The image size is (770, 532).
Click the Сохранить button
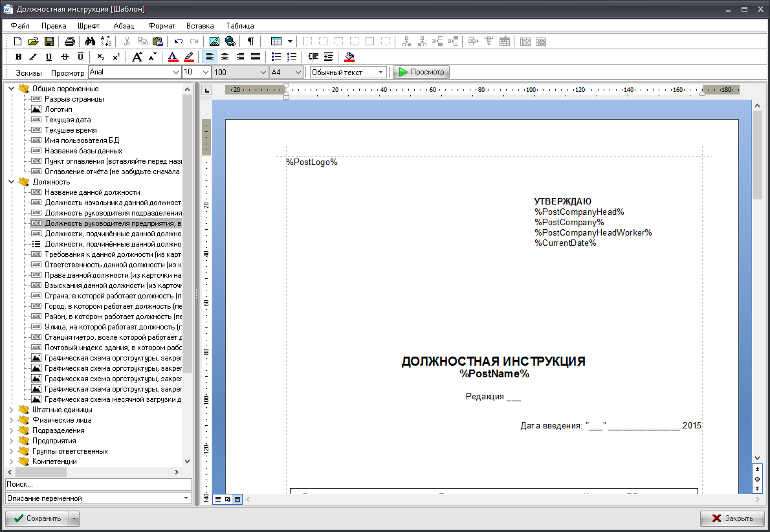[x=37, y=518]
